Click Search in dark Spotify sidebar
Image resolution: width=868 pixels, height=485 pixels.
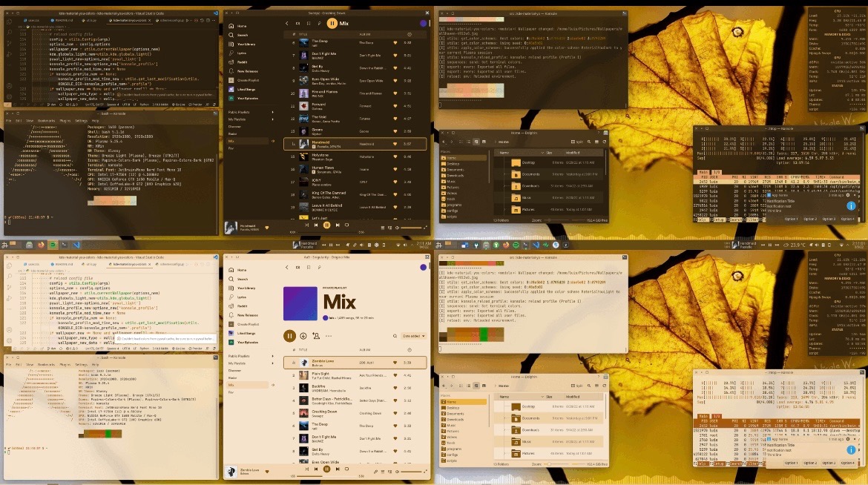(238, 35)
